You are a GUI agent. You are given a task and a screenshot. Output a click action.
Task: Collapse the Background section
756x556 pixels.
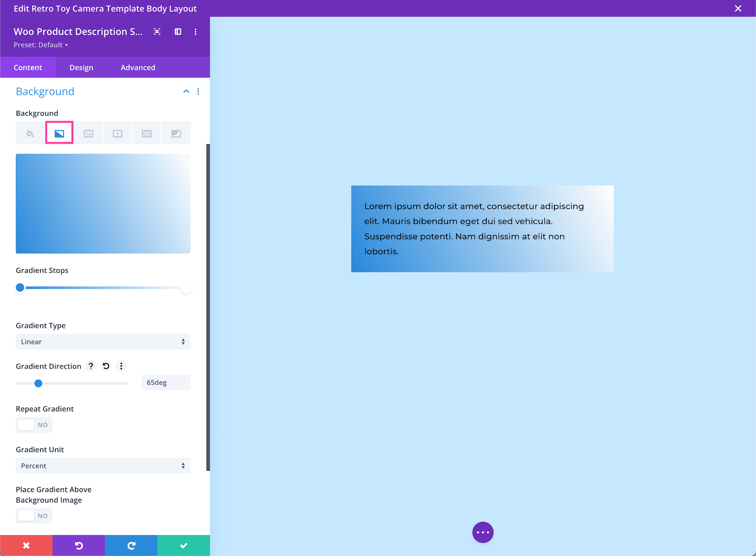[x=186, y=91]
